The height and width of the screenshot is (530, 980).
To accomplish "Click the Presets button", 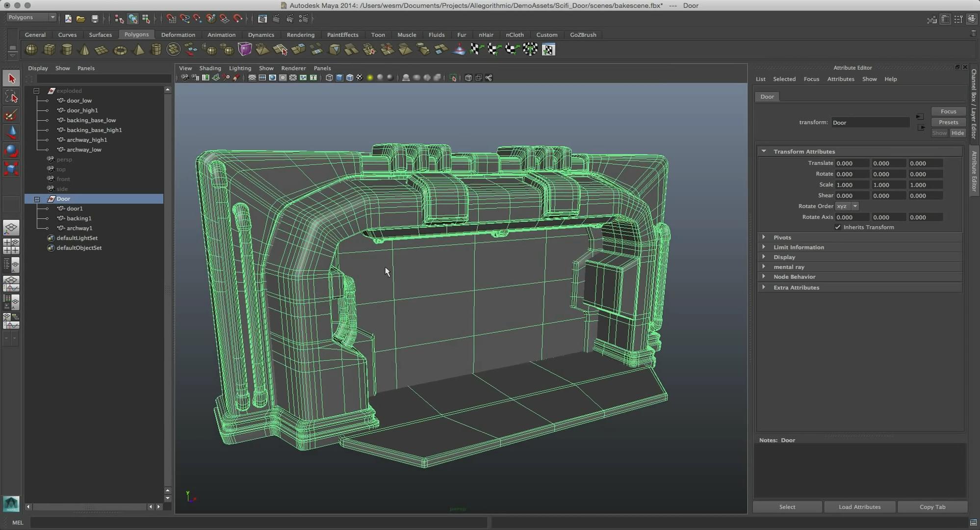I will pos(948,122).
